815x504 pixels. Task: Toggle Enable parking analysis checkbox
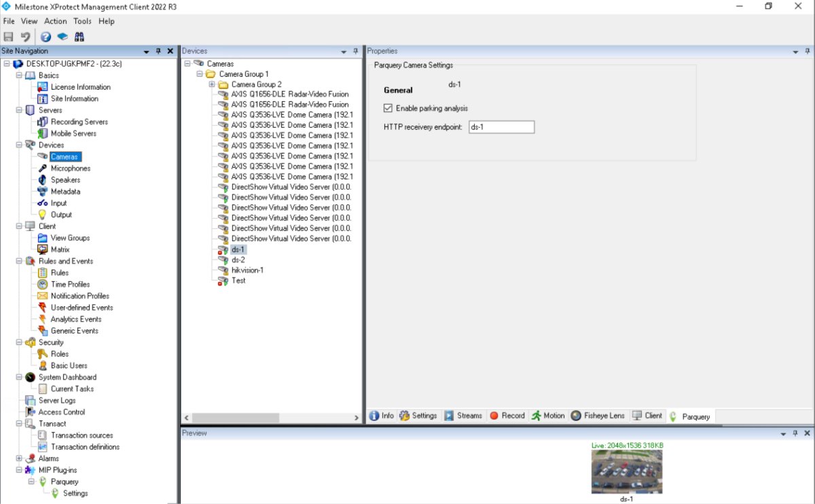pos(388,109)
